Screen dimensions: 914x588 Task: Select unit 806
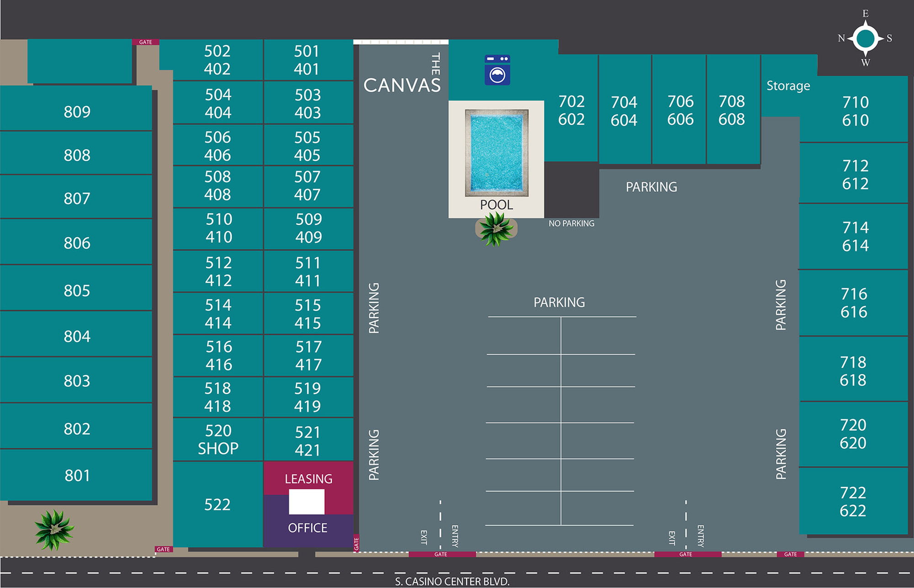click(x=76, y=242)
